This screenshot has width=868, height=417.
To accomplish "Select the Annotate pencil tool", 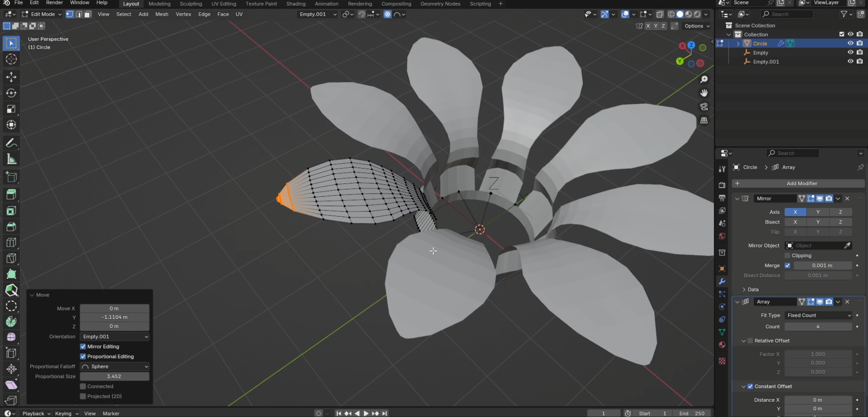I will (11, 143).
